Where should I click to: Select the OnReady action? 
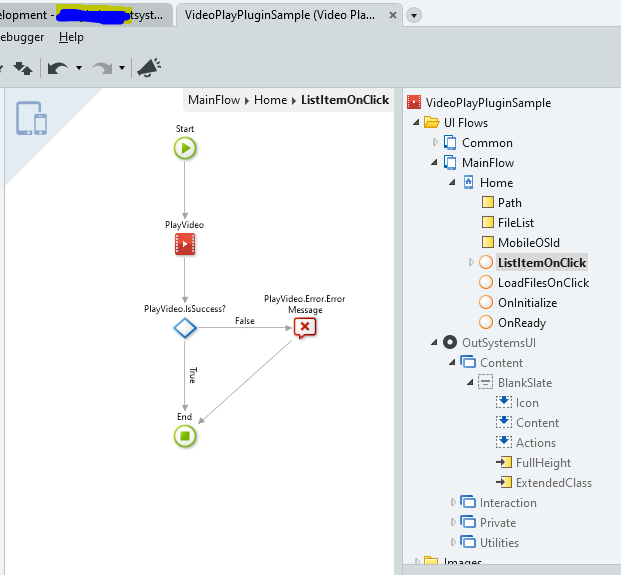point(522,323)
